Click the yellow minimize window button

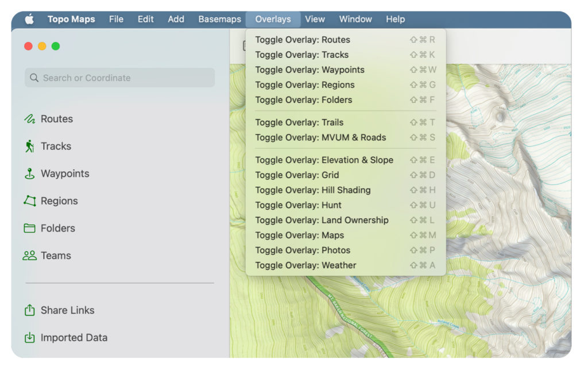(42, 46)
